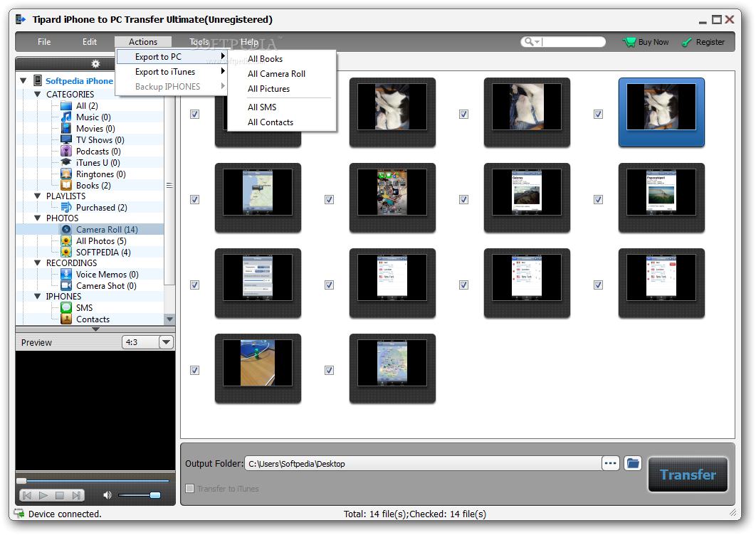This screenshot has height=535, width=756.
Task: Click the browse ellipsis button for output folder
Action: (x=610, y=463)
